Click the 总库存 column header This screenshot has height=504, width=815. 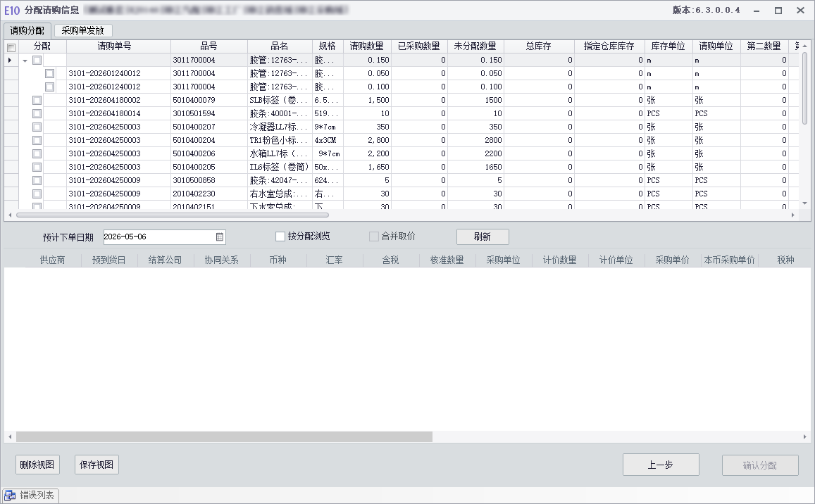coord(538,46)
